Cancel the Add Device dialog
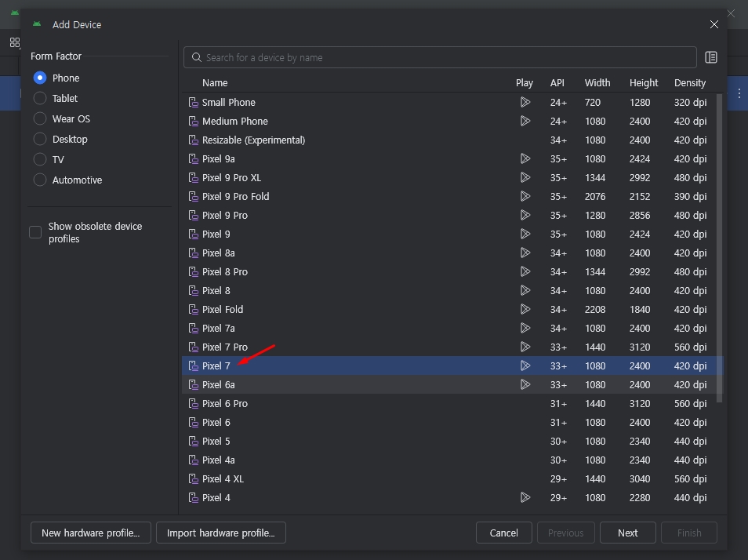 coord(503,533)
